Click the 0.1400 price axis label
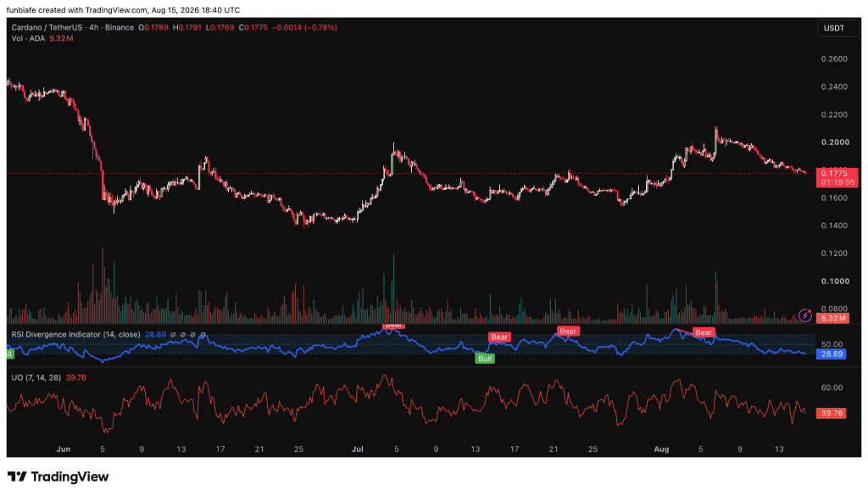The image size is (868, 496). point(834,226)
